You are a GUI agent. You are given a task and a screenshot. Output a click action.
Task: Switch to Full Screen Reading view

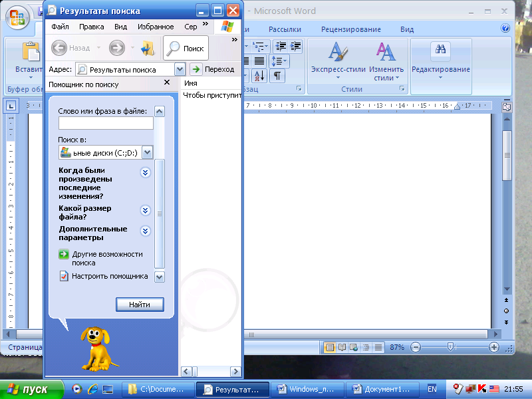342,347
